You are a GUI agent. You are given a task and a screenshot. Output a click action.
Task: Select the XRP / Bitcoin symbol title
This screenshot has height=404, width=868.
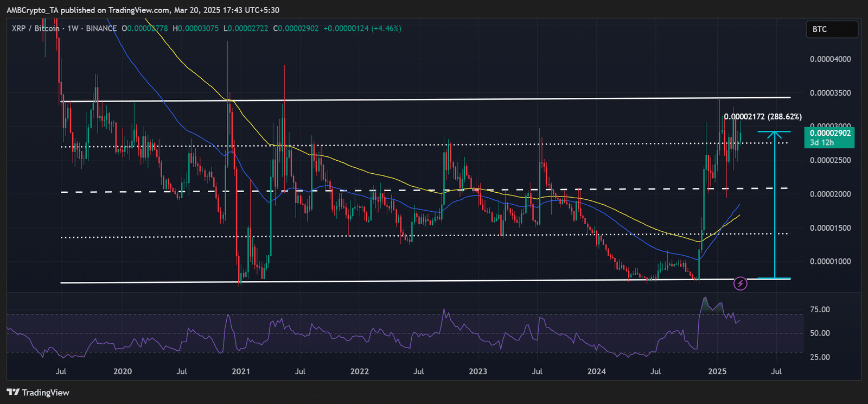pyautogui.click(x=36, y=28)
